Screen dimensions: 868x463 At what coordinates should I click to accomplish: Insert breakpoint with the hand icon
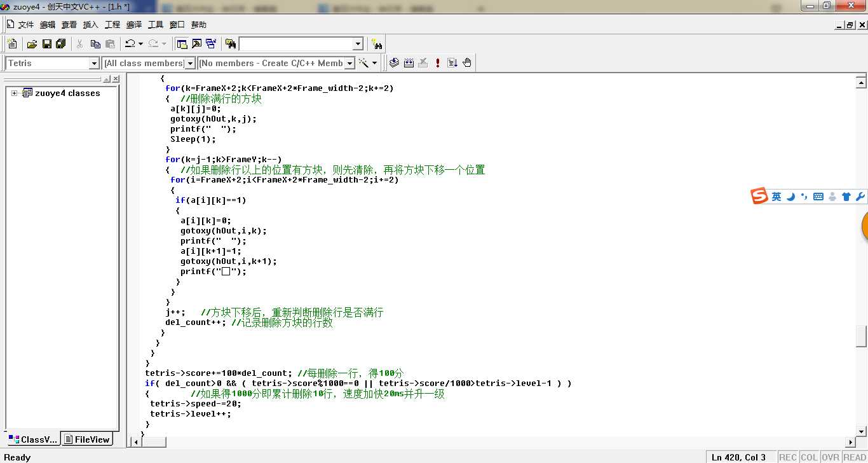[x=467, y=63]
